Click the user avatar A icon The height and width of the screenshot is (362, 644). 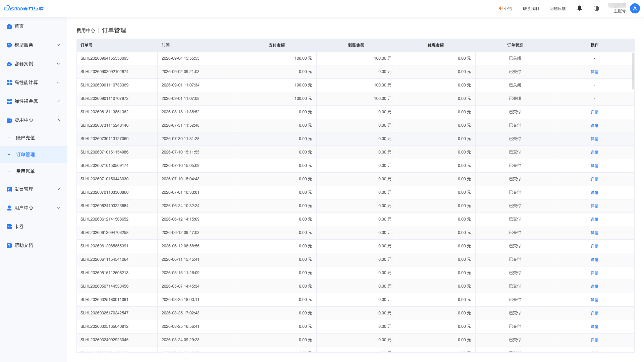[635, 8]
